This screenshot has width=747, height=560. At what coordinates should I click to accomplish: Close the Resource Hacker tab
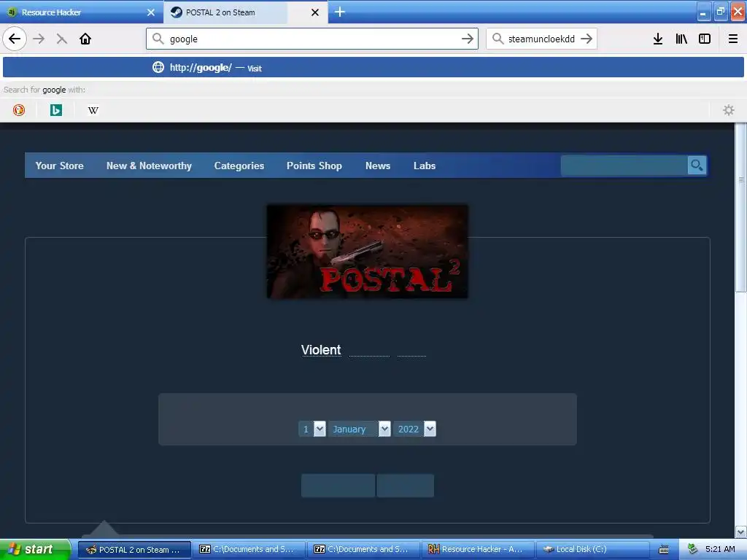pyautogui.click(x=151, y=12)
